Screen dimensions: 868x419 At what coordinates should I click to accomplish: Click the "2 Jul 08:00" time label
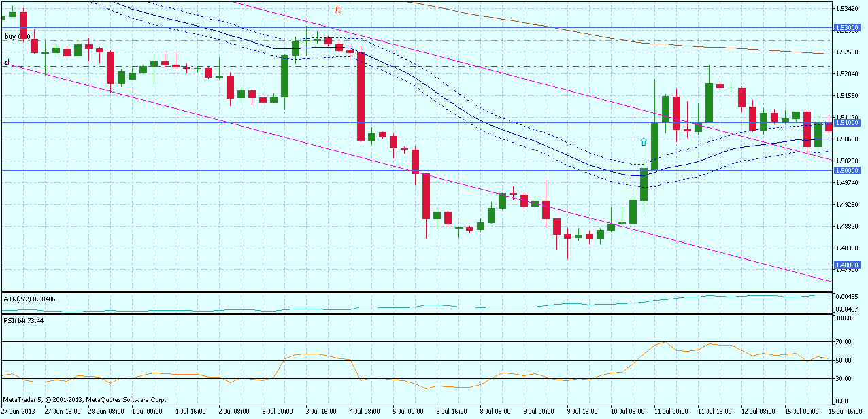click(x=235, y=412)
